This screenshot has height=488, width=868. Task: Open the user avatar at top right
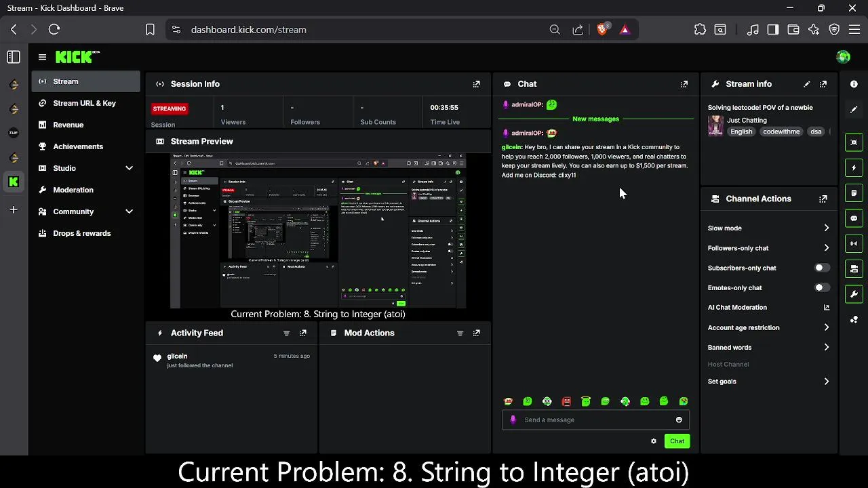[x=844, y=57]
